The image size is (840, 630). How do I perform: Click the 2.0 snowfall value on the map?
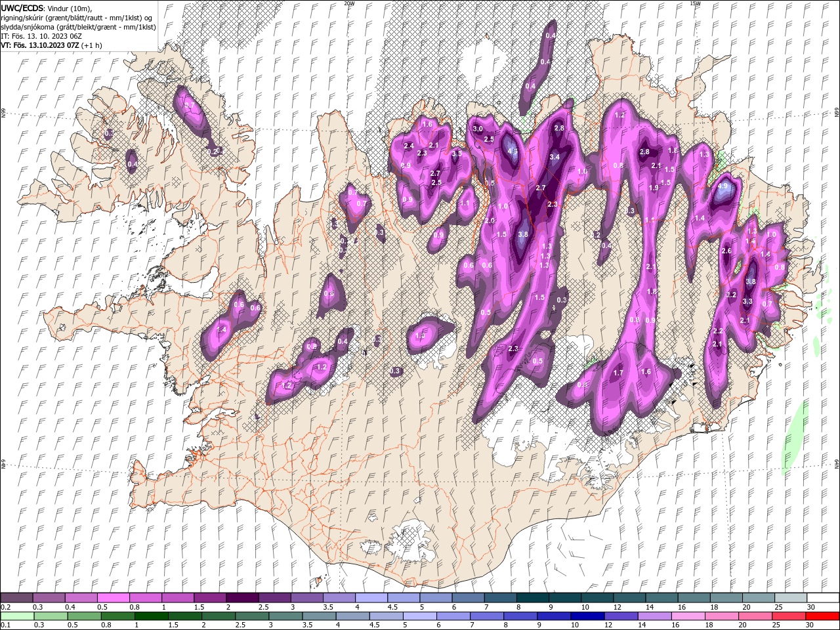click(x=490, y=221)
